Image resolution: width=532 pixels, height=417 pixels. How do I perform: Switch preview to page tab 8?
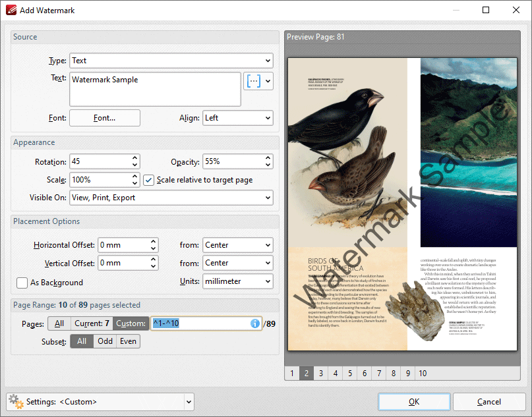(x=394, y=374)
